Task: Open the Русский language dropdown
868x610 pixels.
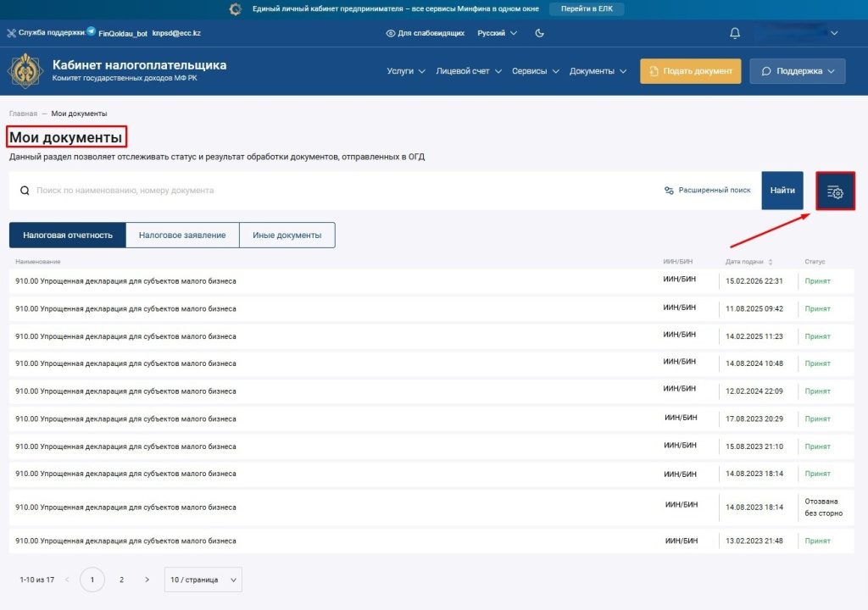Action: [x=496, y=32]
